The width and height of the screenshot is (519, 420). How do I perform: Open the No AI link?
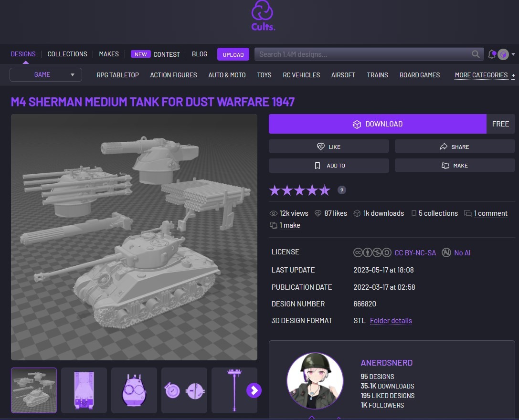[462, 253]
